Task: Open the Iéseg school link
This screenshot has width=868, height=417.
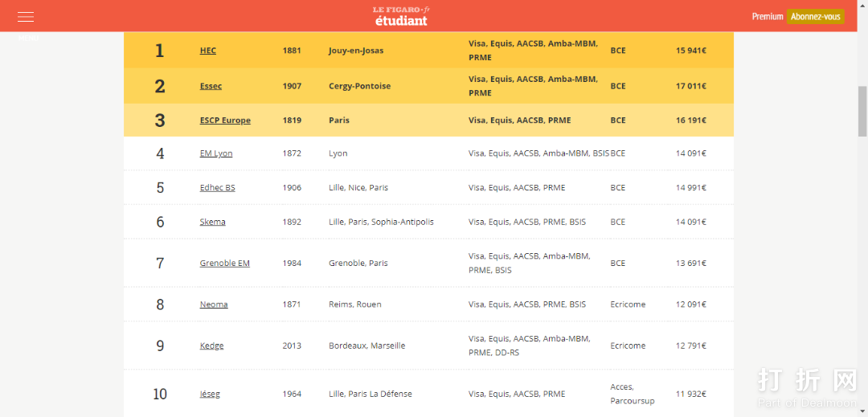Action: [209, 395]
